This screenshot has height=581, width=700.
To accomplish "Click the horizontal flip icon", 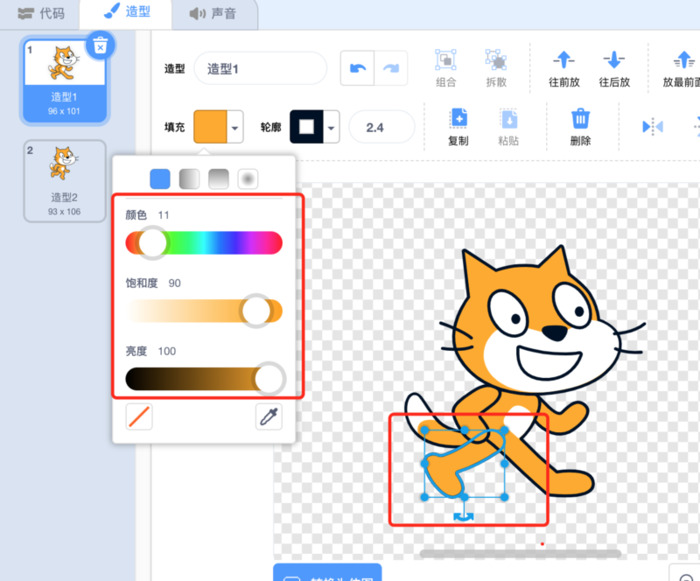I will pyautogui.click(x=652, y=127).
